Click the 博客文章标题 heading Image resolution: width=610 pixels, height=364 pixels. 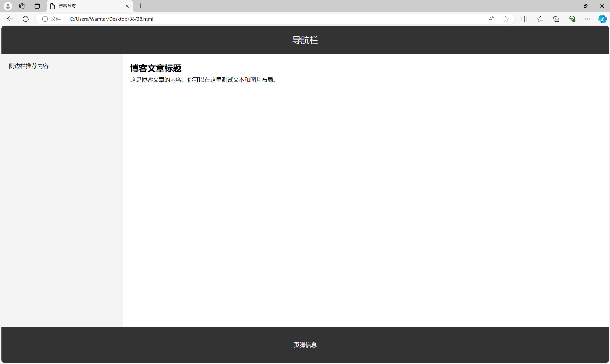click(156, 68)
